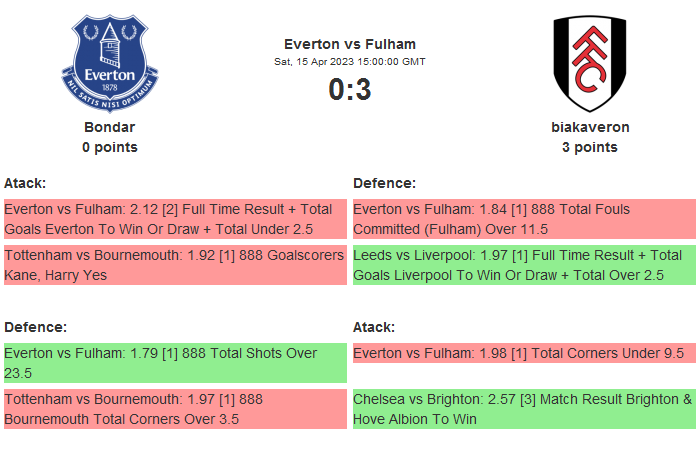Click the match date Sat, 15 Apr 2023
700x460 pixels.
click(350, 62)
